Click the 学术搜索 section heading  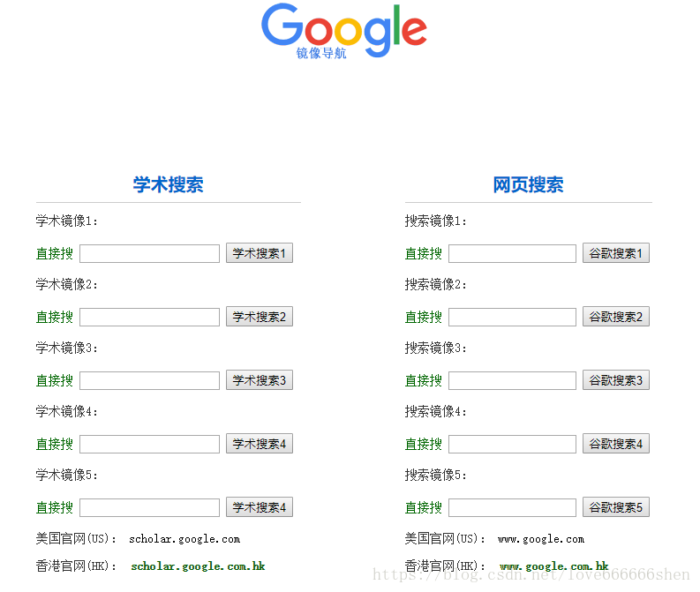coord(169,184)
